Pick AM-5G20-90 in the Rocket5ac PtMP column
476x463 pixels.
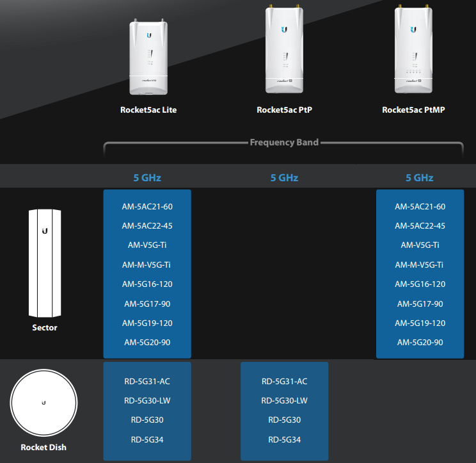pyautogui.click(x=420, y=343)
